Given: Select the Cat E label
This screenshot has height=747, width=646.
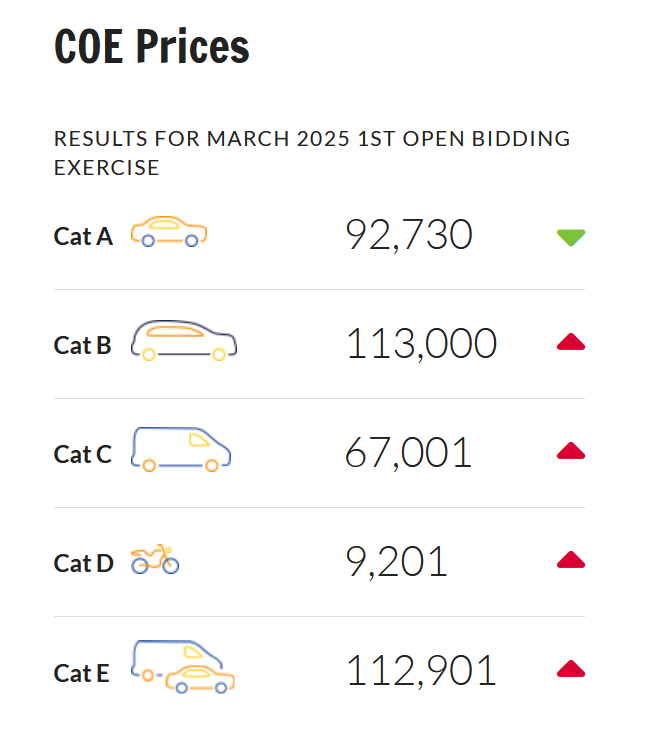Looking at the screenshot, I should [x=81, y=673].
